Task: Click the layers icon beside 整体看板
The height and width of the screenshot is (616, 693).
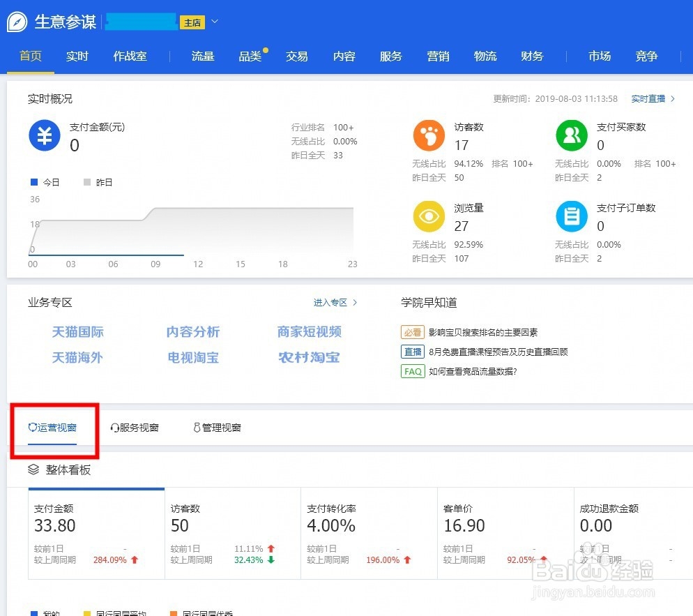Action: [x=33, y=469]
